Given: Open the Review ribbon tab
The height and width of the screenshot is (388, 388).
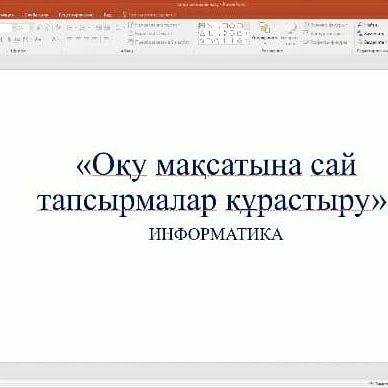Looking at the screenshot, I should (75, 14).
